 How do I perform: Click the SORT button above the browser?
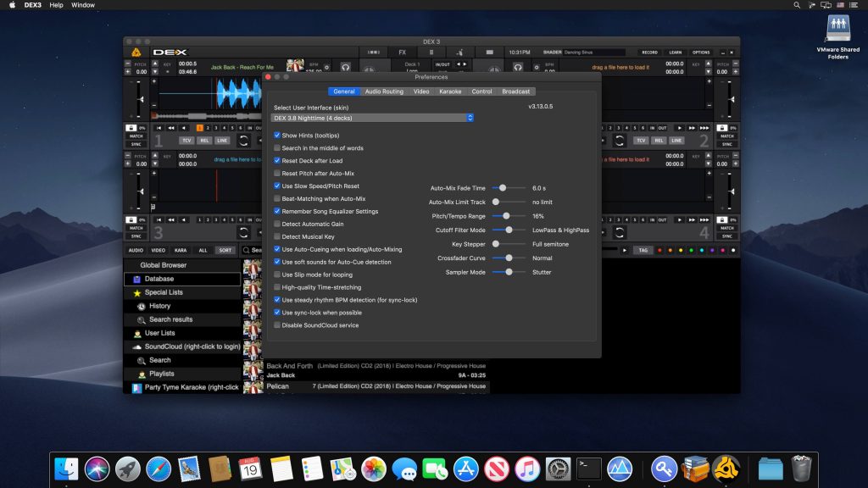coord(225,251)
